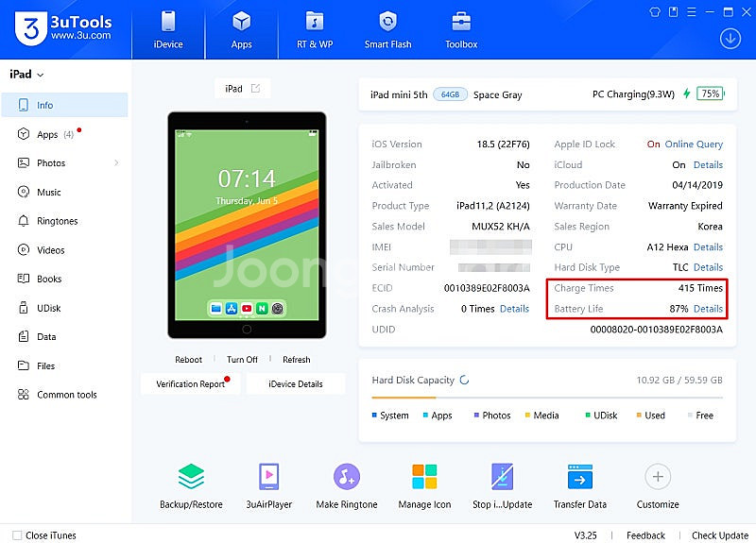Open Videos in the sidebar
The width and height of the screenshot is (756, 543).
tap(64, 249)
